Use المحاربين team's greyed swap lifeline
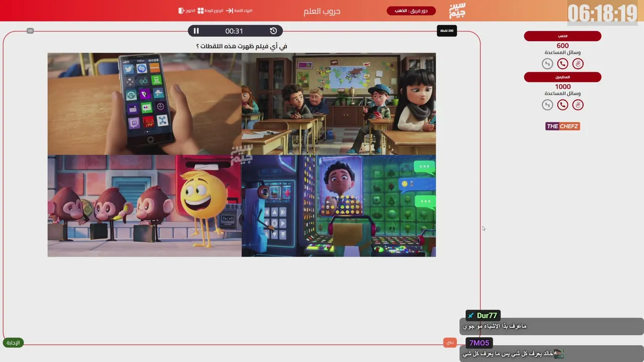Screen dimensions: 644x362 click(x=547, y=105)
